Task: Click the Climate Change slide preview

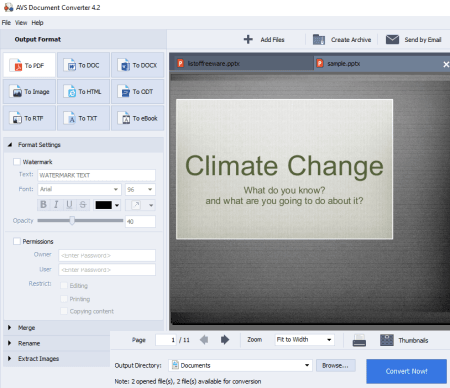Action: (x=284, y=169)
